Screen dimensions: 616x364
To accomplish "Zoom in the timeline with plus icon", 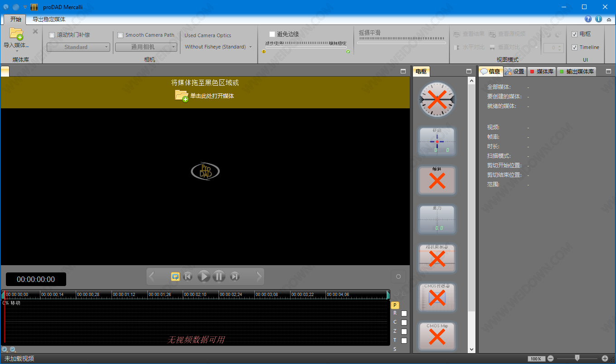I will pos(5,349).
